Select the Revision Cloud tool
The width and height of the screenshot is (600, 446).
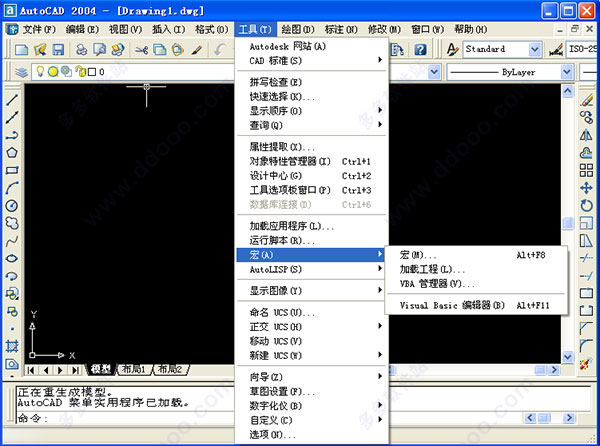pos(11,223)
